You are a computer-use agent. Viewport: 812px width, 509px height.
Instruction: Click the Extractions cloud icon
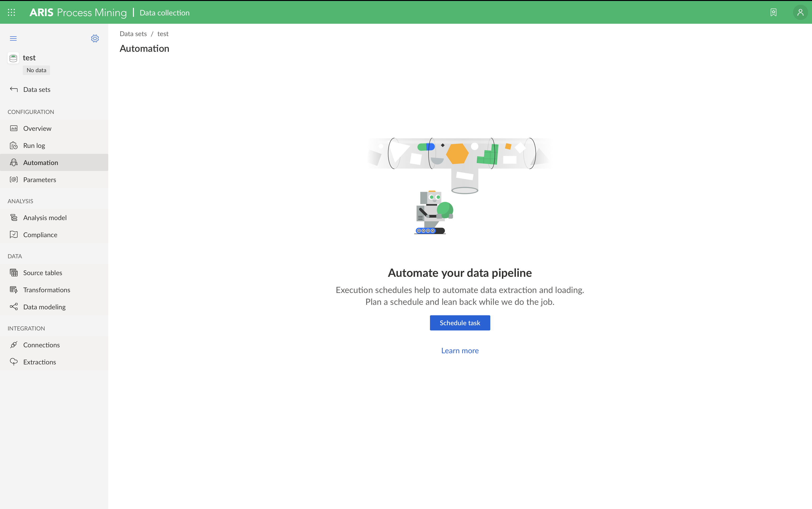(14, 362)
